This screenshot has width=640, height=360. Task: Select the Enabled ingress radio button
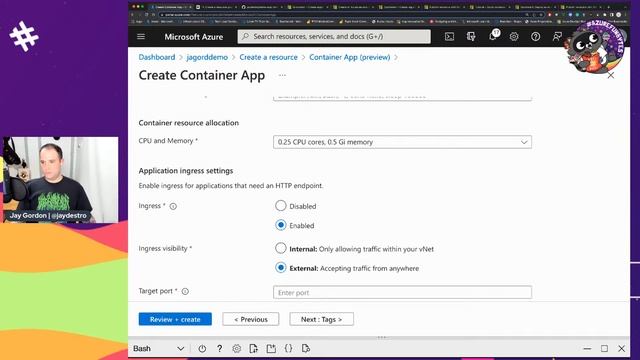pyautogui.click(x=280, y=225)
